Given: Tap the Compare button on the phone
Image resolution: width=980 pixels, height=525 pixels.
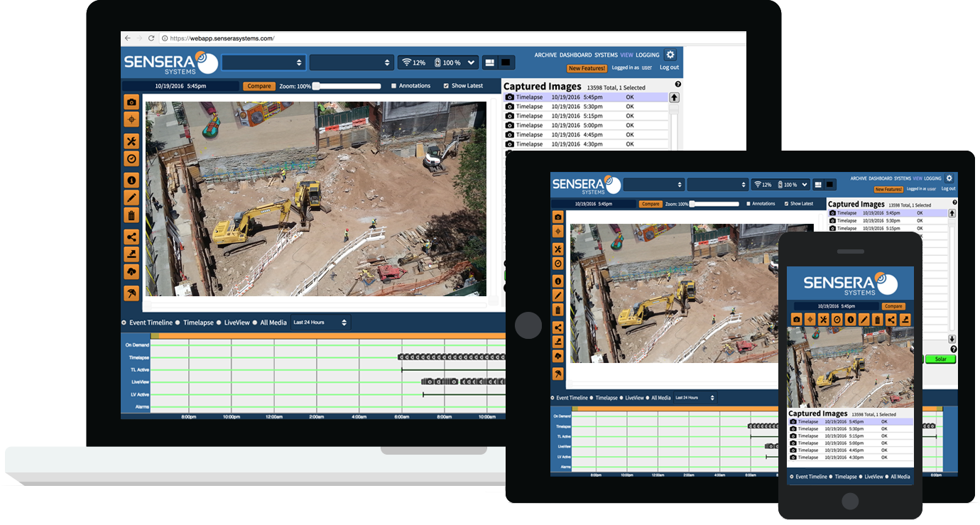Looking at the screenshot, I should [x=893, y=306].
